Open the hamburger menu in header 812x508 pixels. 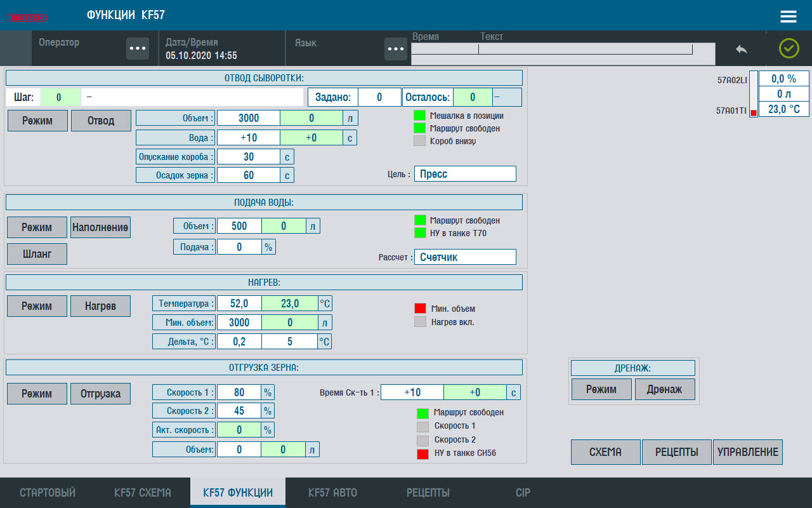(x=788, y=17)
